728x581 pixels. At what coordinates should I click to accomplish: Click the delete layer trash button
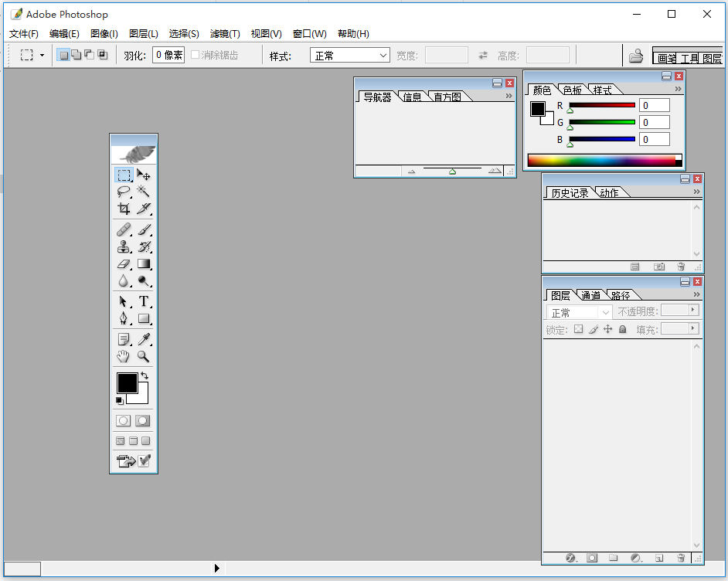coord(681,558)
